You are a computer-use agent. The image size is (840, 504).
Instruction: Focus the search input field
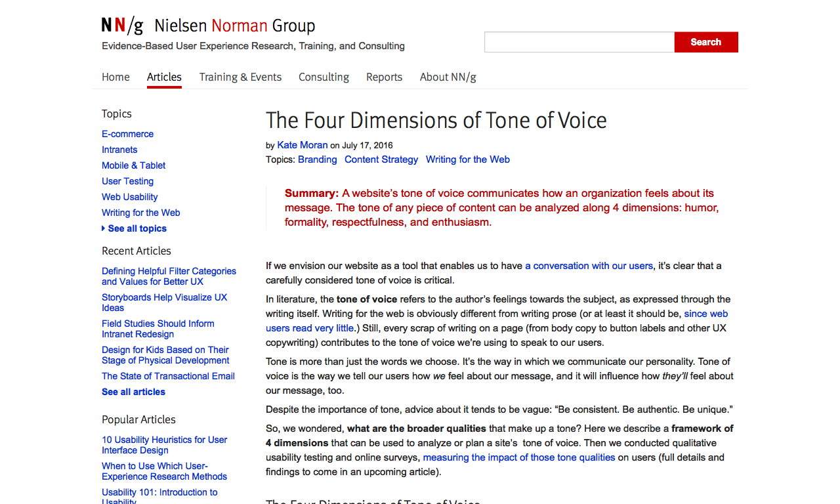[579, 42]
